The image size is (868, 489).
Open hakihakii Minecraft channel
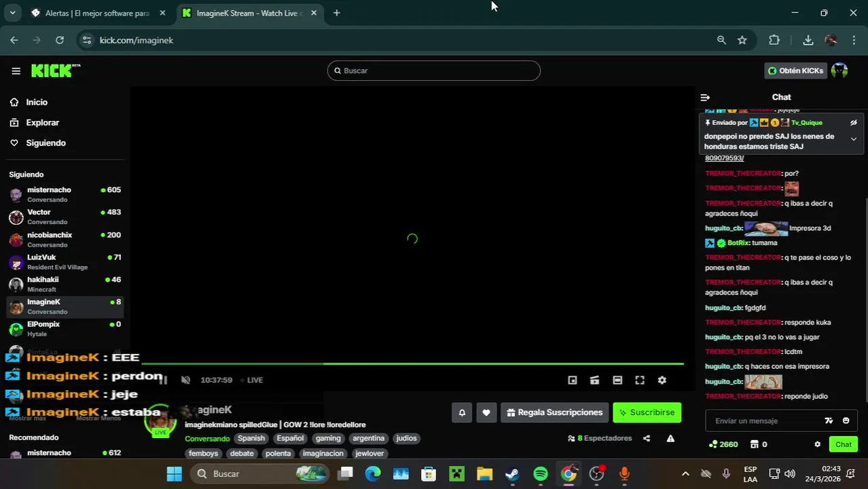(65, 284)
